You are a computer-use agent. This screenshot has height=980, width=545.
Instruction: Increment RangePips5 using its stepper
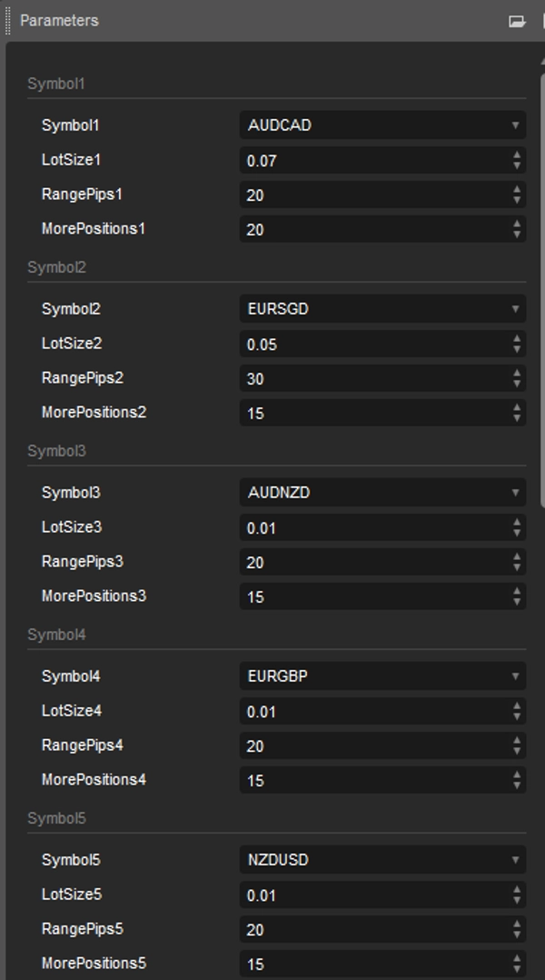[517, 925]
